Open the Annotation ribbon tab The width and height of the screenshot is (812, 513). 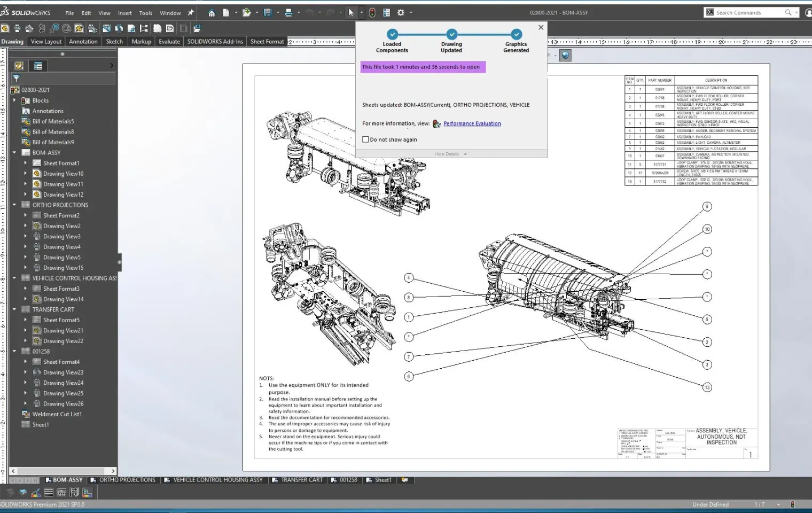(83, 42)
